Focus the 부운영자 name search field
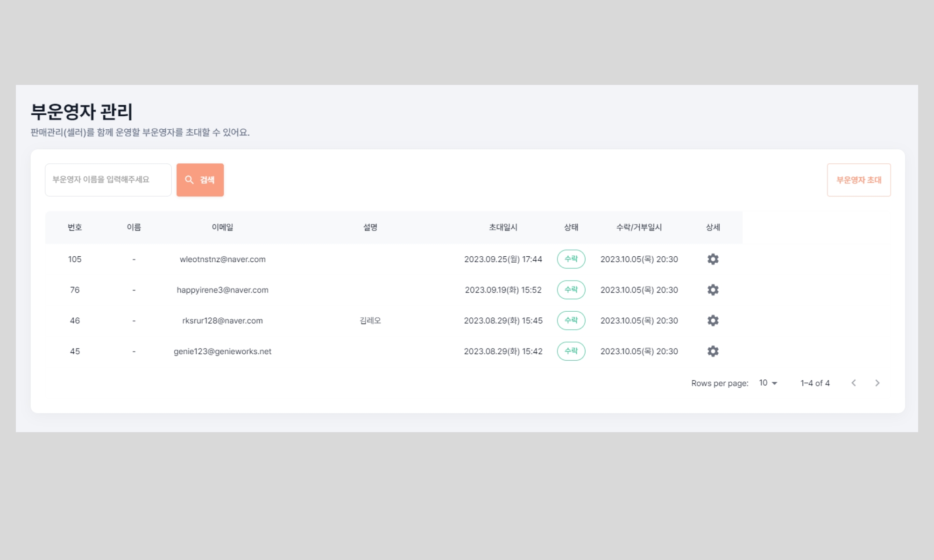The height and width of the screenshot is (560, 934). (x=108, y=180)
